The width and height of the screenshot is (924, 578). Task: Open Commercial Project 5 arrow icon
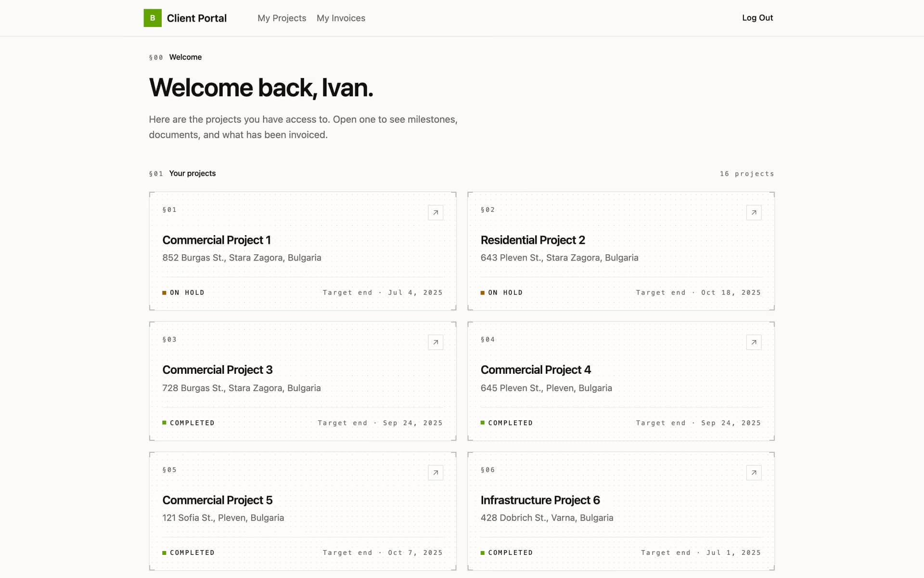pos(436,473)
